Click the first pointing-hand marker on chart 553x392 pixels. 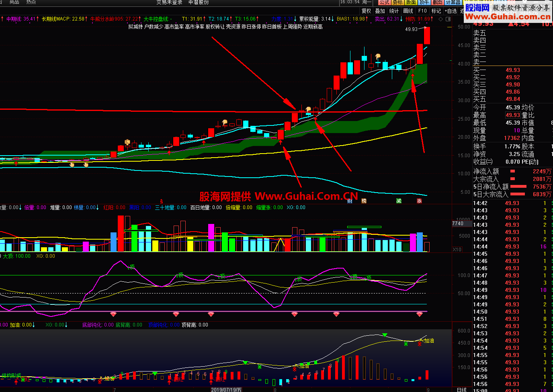coord(72,164)
